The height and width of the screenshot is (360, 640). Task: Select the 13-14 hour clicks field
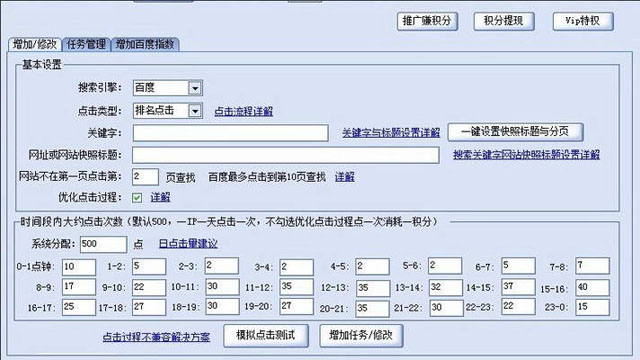click(446, 287)
